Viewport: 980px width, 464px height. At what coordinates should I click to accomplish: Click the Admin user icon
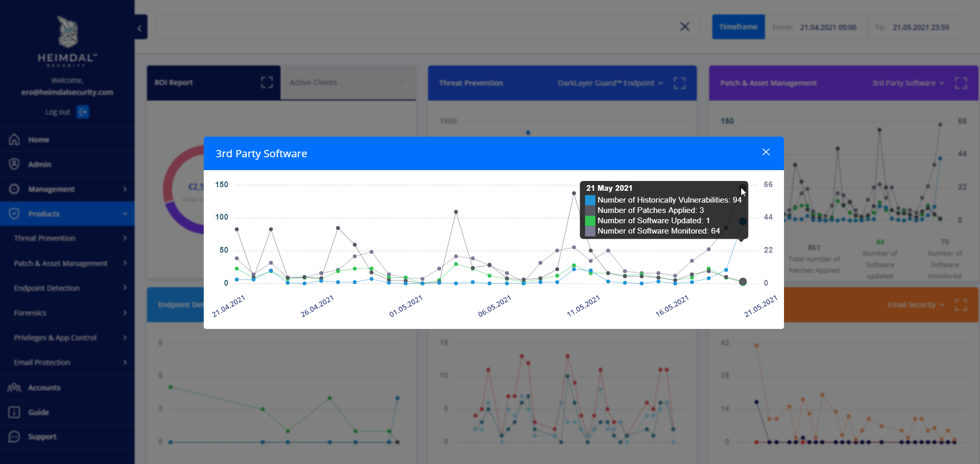pos(14,164)
